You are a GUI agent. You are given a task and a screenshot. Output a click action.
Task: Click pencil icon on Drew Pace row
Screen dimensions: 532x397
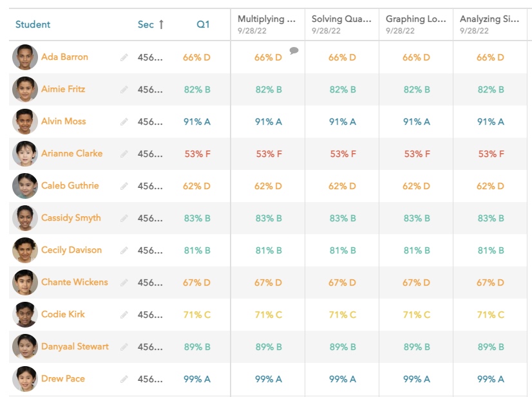(124, 379)
